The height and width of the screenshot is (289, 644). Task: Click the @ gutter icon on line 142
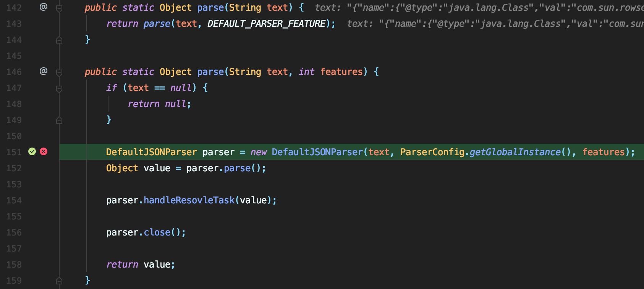[x=44, y=6]
